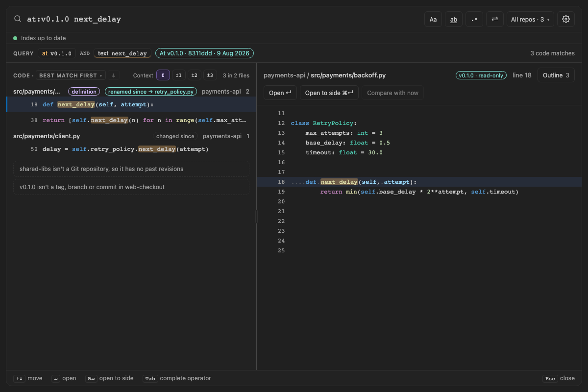588x392 pixels.
Task: Select result line 18 def next_delay
Action: point(131,104)
